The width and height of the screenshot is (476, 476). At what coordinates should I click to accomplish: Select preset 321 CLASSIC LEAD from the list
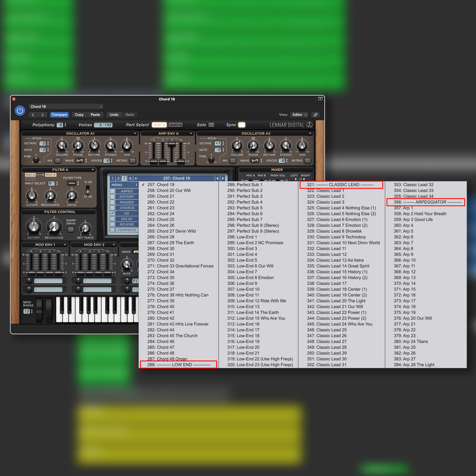click(342, 185)
